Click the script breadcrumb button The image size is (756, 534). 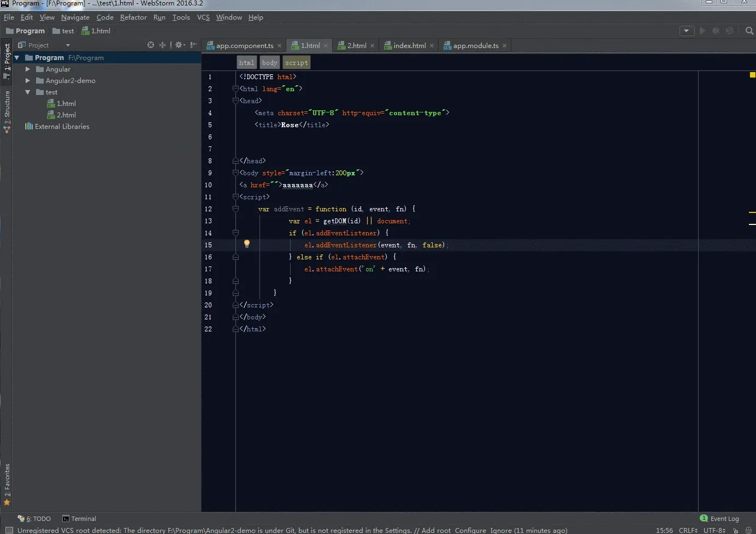coord(296,63)
